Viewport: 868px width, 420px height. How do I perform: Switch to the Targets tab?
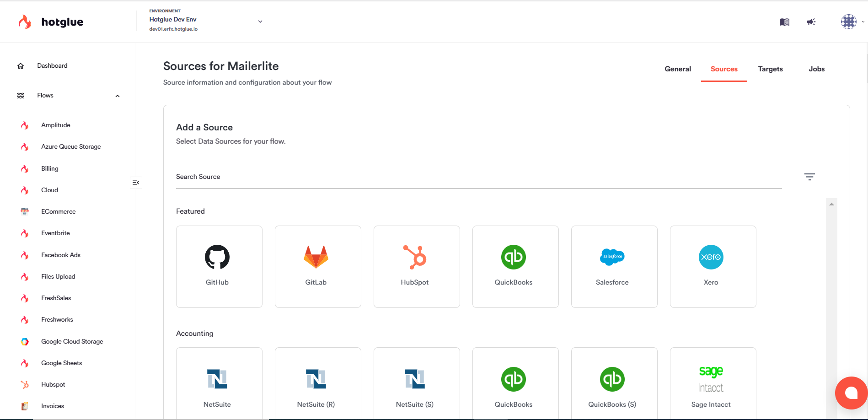770,69
